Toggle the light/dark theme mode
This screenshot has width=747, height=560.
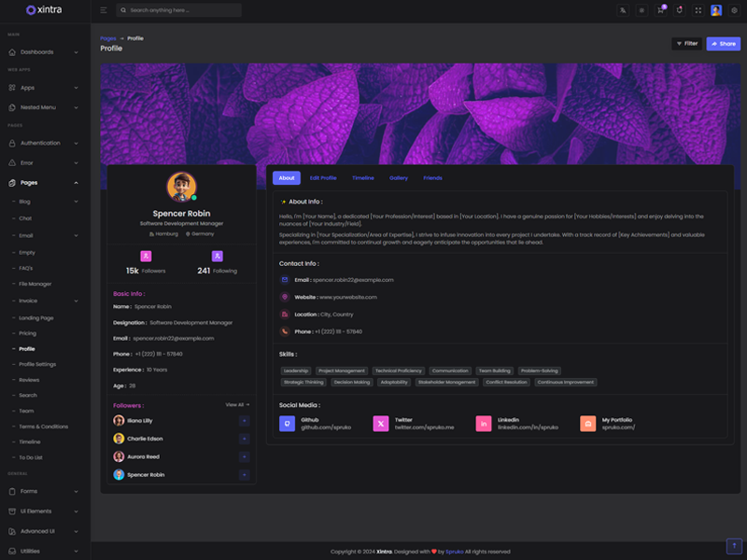tap(641, 10)
